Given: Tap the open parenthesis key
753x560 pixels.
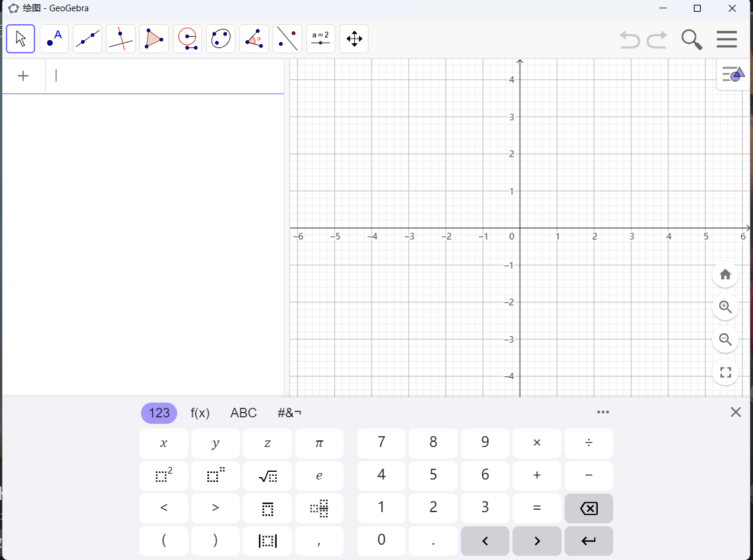Looking at the screenshot, I should tap(164, 541).
